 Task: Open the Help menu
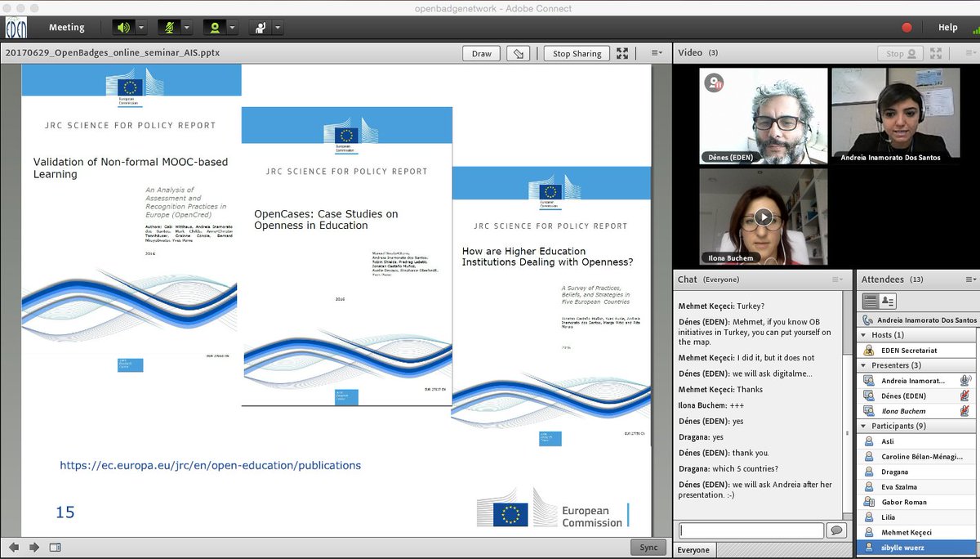click(947, 27)
